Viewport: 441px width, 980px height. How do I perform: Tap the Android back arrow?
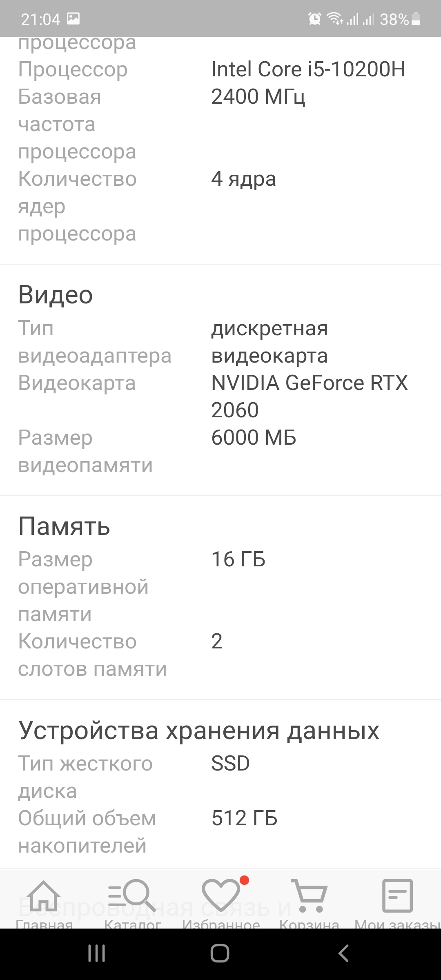(343, 954)
